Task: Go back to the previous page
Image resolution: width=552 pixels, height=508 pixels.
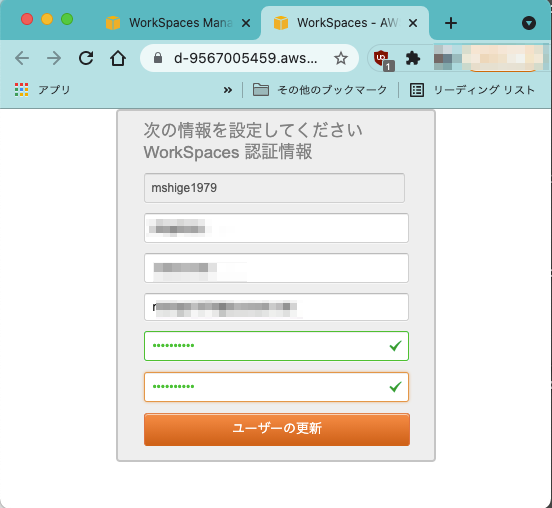Action: [22, 58]
